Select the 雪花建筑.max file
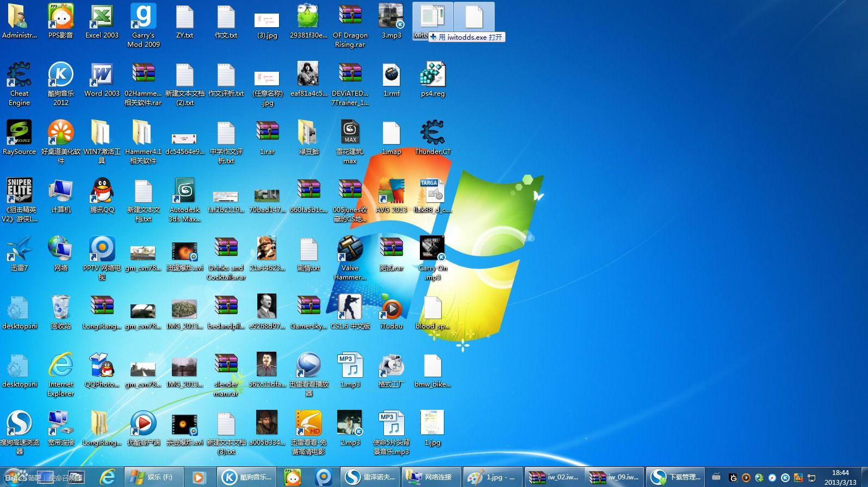This screenshot has height=487, width=868. [x=350, y=141]
